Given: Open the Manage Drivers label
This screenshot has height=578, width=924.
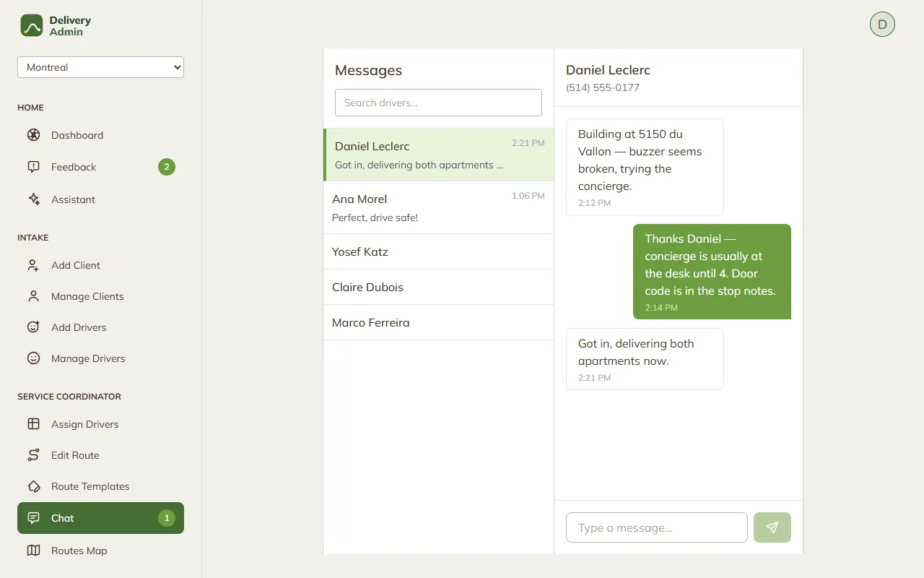Looking at the screenshot, I should pyautogui.click(x=88, y=358).
